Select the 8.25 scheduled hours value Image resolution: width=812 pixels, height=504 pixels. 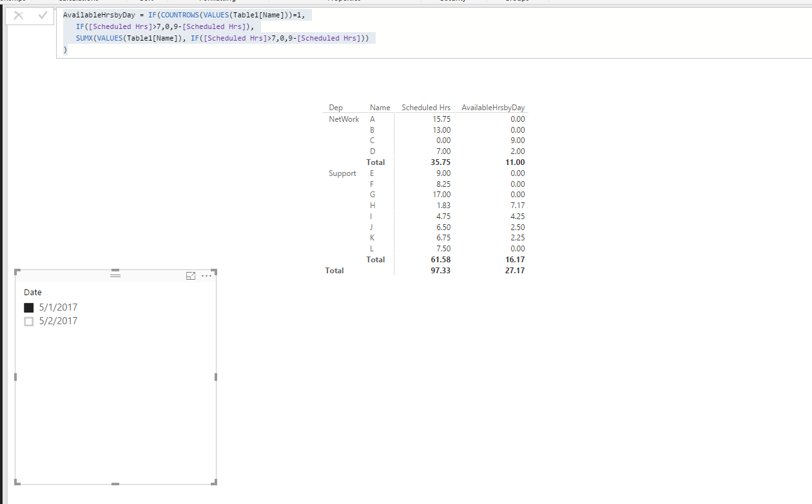(x=443, y=184)
